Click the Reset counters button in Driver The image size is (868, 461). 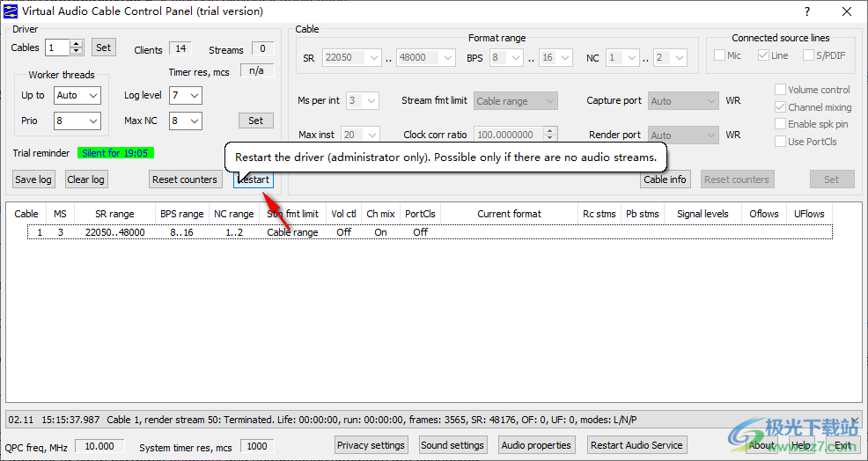pyautogui.click(x=184, y=179)
